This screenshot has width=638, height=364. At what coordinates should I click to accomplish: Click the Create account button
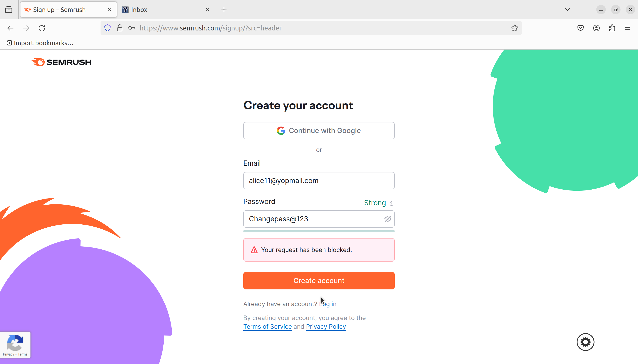coord(319,281)
